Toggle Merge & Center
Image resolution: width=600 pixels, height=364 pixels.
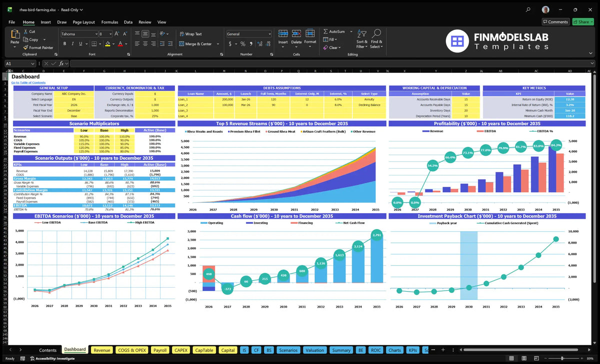pos(195,44)
